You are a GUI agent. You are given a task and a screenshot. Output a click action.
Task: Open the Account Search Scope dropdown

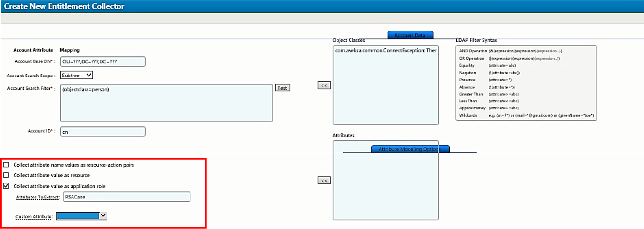76,75
